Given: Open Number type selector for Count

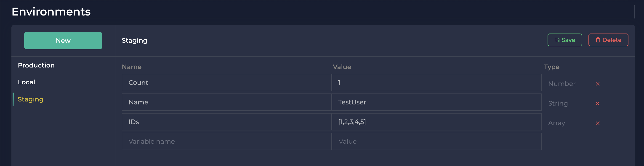Looking at the screenshot, I should [x=562, y=84].
